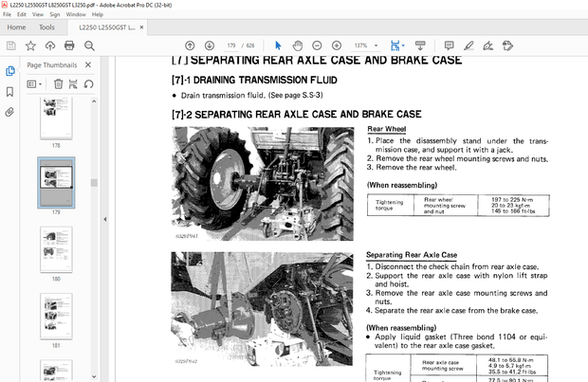
Task: Click the thumbnail panel scrollbar handle
Action: 94,183
